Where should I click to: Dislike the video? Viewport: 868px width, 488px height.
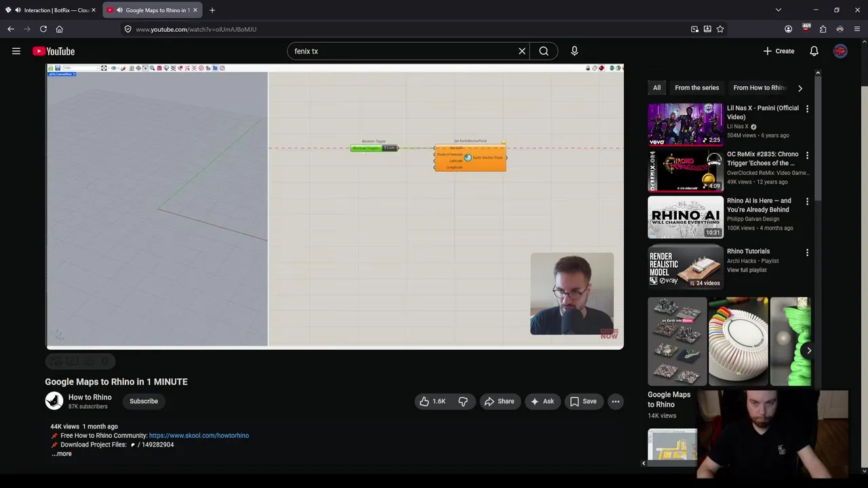click(463, 401)
